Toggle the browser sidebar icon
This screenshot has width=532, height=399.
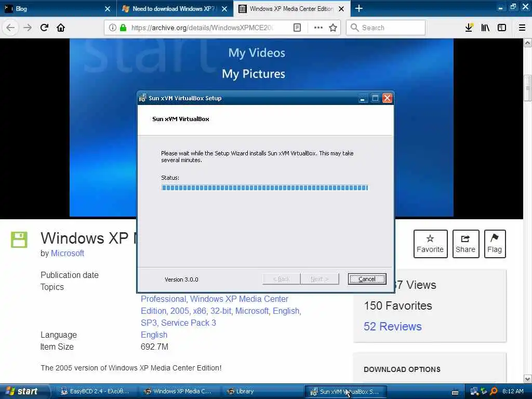[x=502, y=28]
